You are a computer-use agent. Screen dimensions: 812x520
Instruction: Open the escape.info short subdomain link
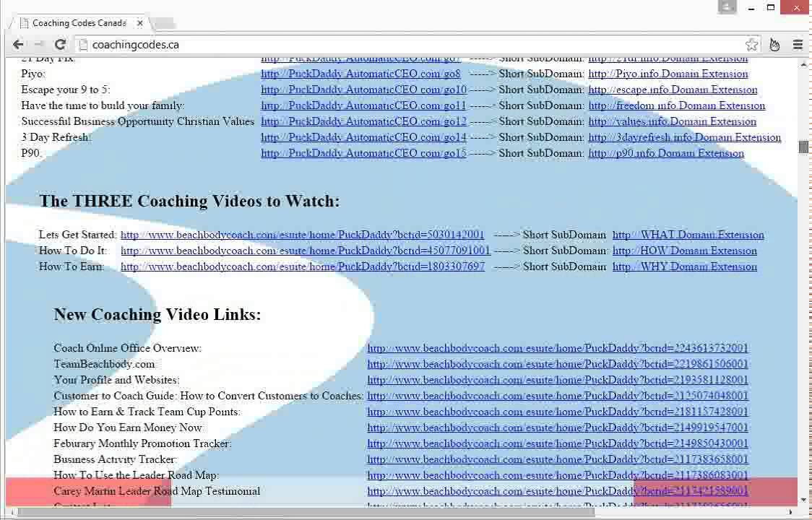click(x=673, y=90)
